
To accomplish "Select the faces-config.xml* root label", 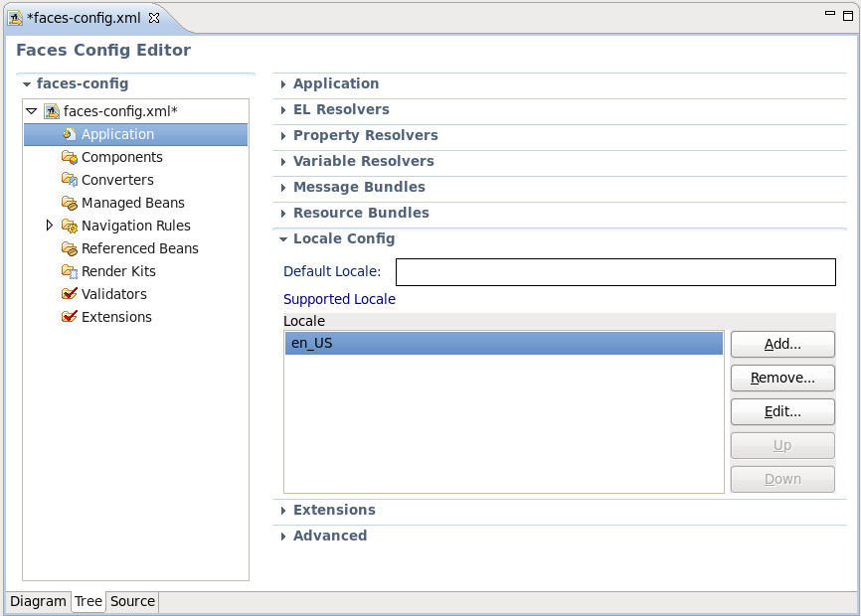I will [120, 111].
